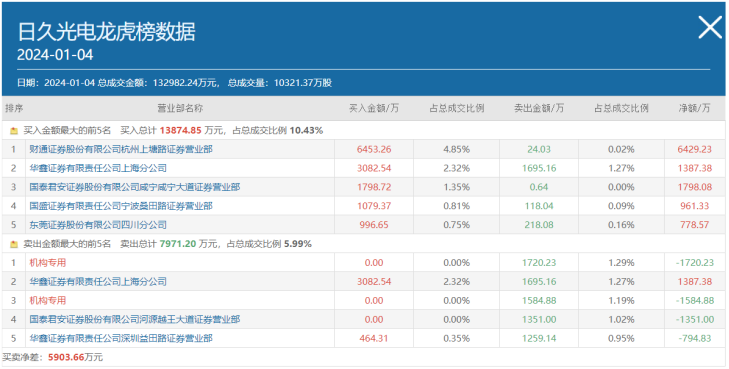Select the buy amount 6453.26
Image resolution: width=729 pixels, height=369 pixels.
click(374, 150)
